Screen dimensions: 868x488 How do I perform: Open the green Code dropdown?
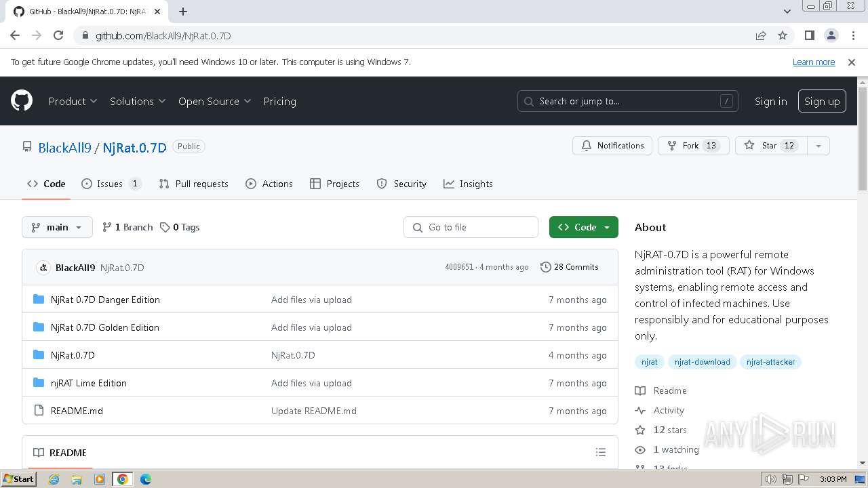[584, 227]
